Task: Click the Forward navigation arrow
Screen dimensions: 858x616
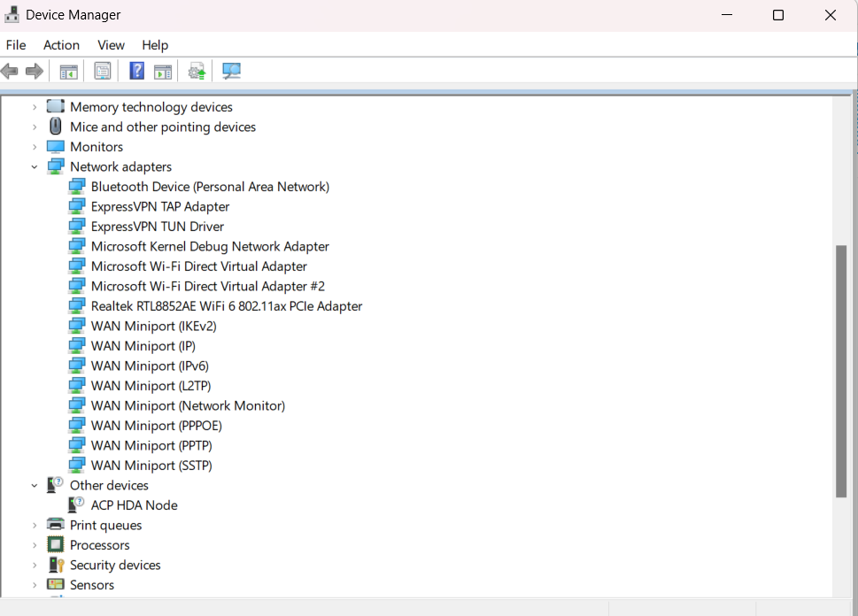Action: point(34,71)
